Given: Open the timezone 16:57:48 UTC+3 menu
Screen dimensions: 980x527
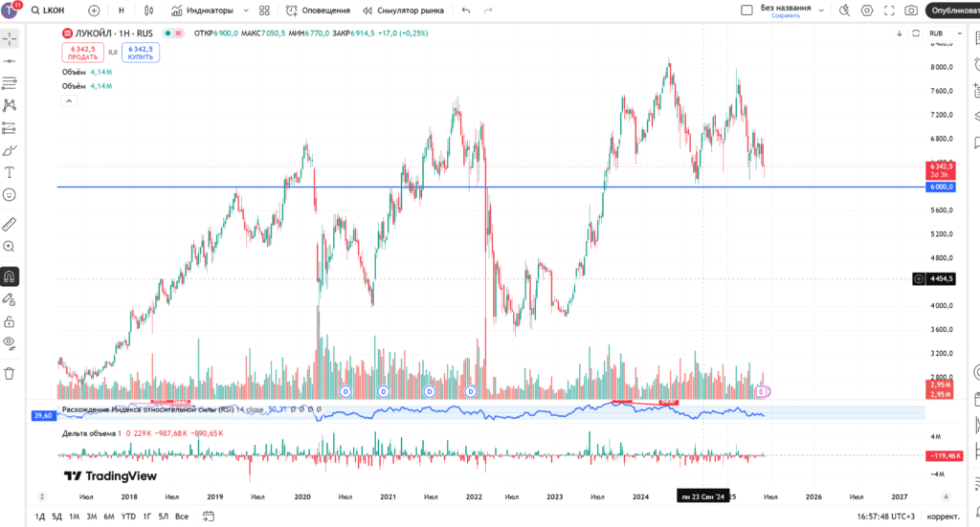Looking at the screenshot, I should coord(885,516).
